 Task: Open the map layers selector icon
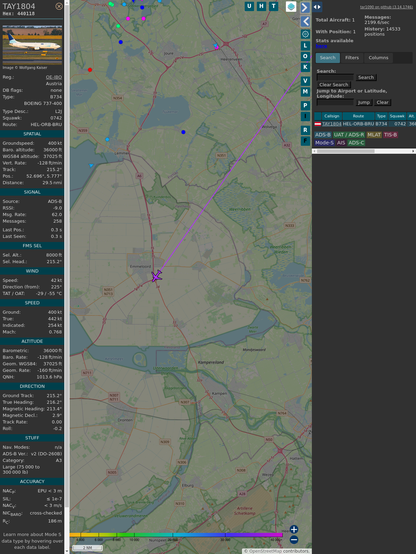pyautogui.click(x=291, y=6)
